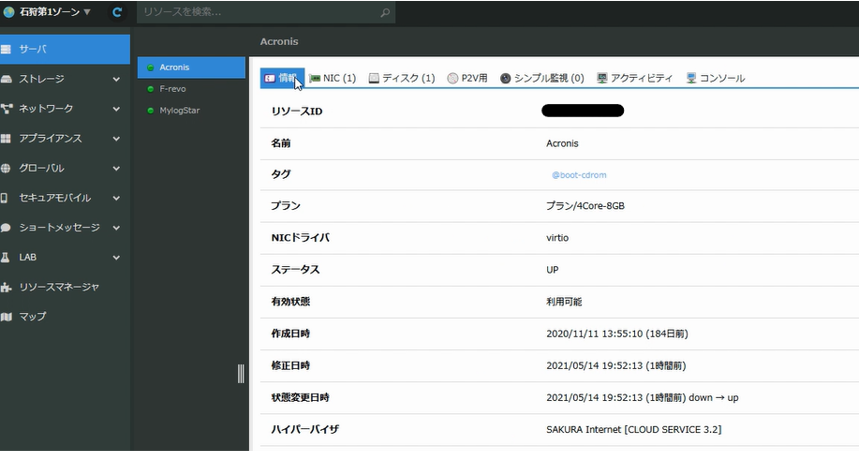
Task: Click the disk icon on ディスク tab
Action: (374, 78)
